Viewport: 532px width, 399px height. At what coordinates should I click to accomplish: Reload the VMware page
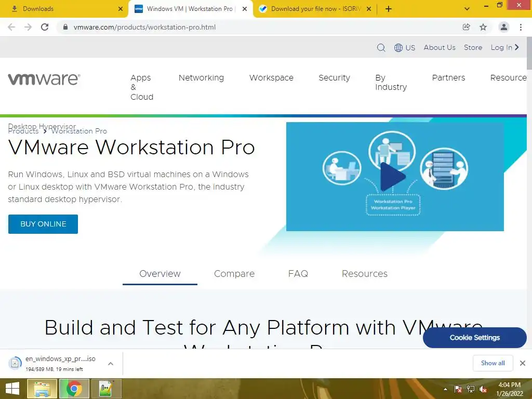[45, 27]
